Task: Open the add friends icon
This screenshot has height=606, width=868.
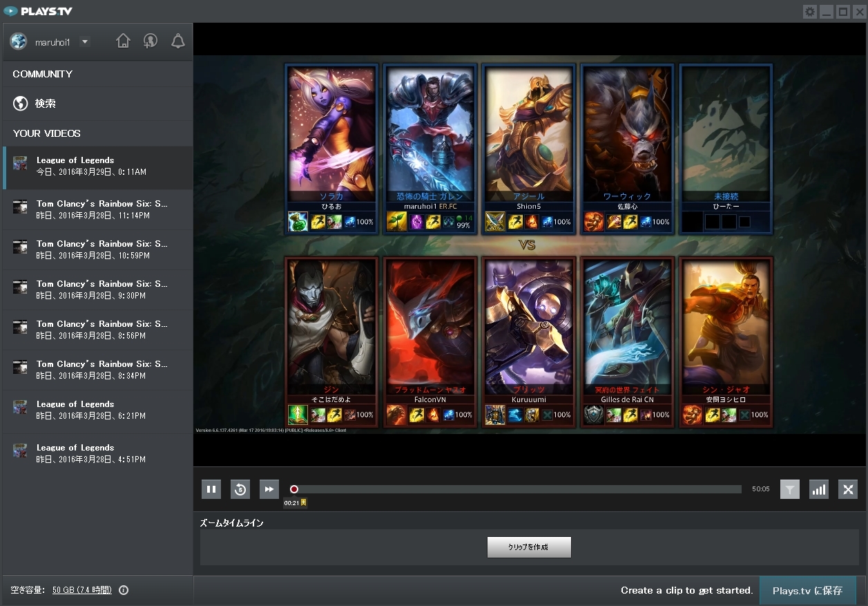Action: [x=151, y=41]
